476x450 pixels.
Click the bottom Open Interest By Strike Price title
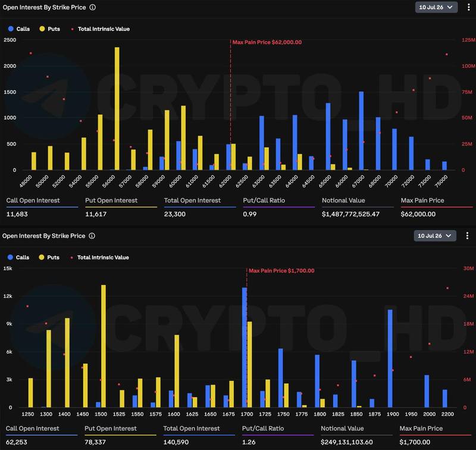click(43, 236)
